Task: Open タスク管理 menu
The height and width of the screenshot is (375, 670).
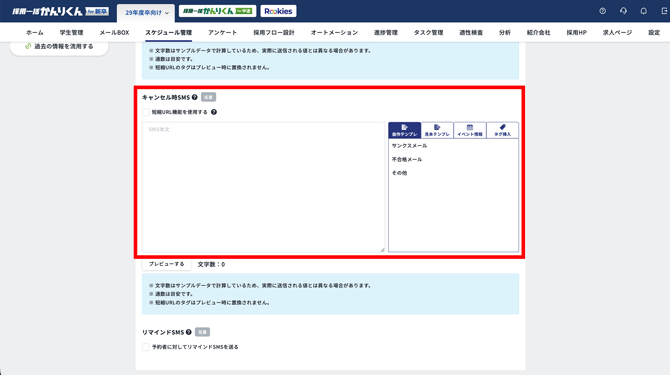Action: coord(428,32)
